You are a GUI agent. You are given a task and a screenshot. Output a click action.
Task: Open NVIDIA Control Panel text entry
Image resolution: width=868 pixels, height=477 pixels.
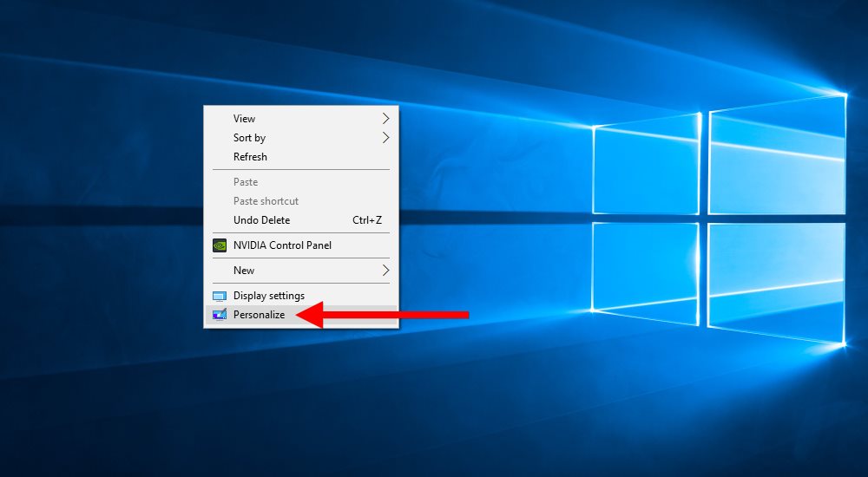(x=282, y=245)
